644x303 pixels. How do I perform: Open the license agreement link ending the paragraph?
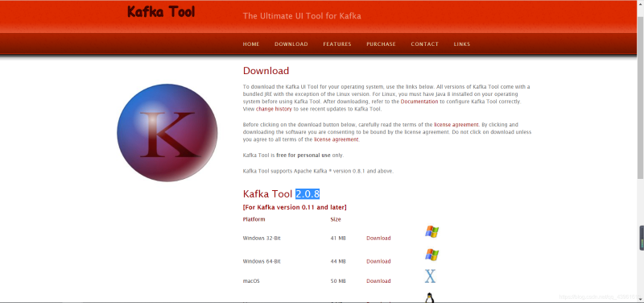pos(336,139)
